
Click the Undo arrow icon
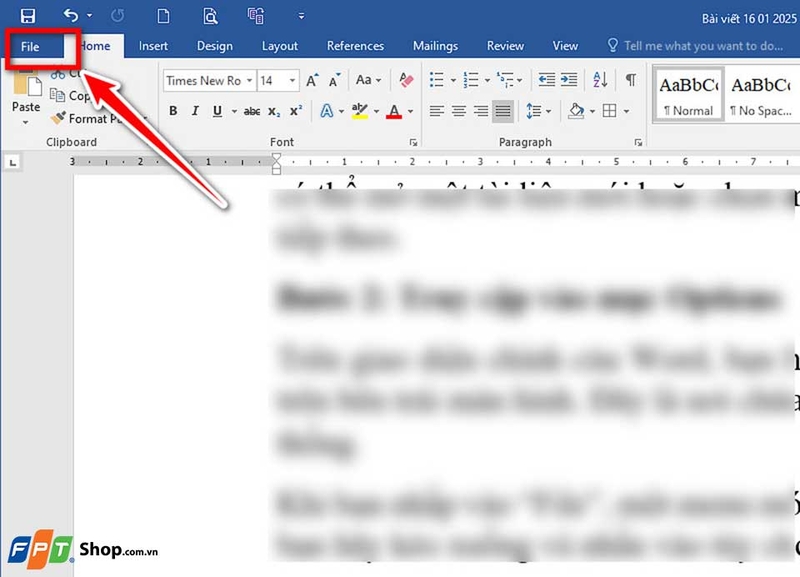pyautogui.click(x=71, y=15)
